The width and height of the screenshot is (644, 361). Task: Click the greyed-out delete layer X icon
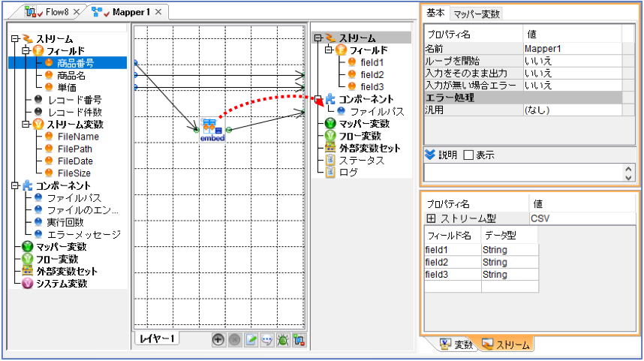tap(234, 340)
